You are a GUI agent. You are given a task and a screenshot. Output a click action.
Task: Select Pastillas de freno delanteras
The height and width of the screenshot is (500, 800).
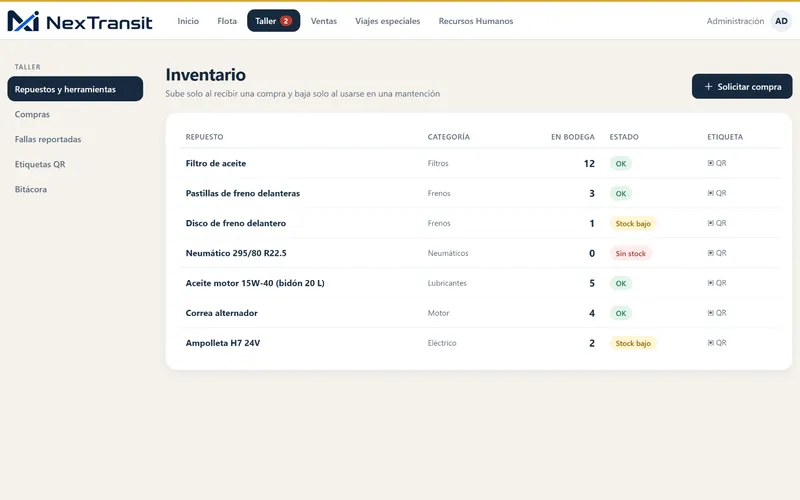243,193
